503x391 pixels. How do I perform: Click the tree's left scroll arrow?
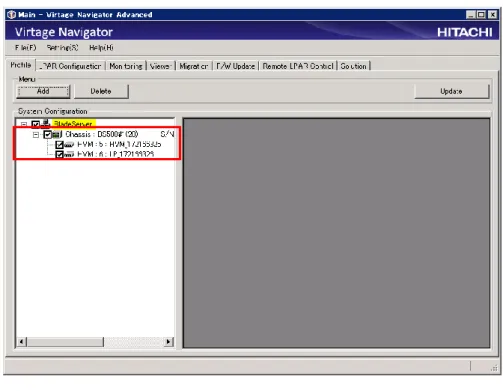[22, 341]
